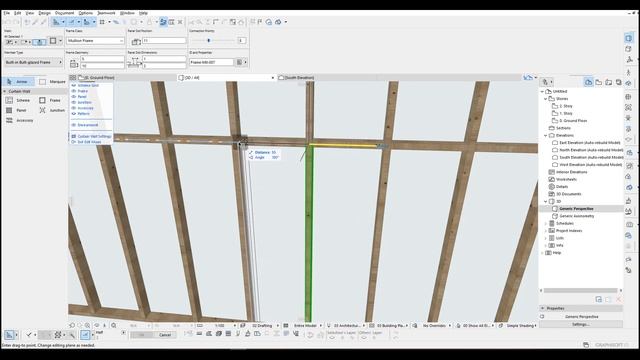Toggle Environment visibility eye in edit mode list
Screen dimensions: 640x360
[x=74, y=125]
